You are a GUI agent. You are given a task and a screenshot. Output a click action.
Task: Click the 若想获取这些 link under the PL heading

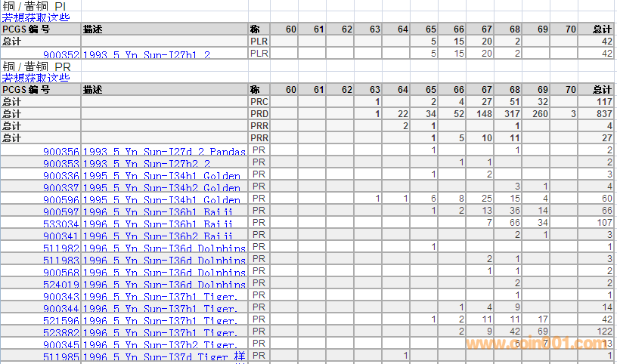(36, 17)
